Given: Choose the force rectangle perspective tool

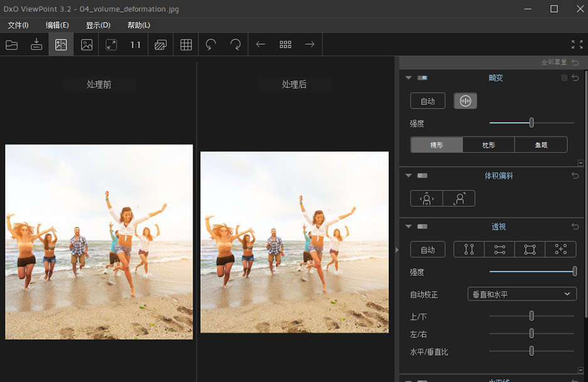Looking at the screenshot, I should point(530,249).
